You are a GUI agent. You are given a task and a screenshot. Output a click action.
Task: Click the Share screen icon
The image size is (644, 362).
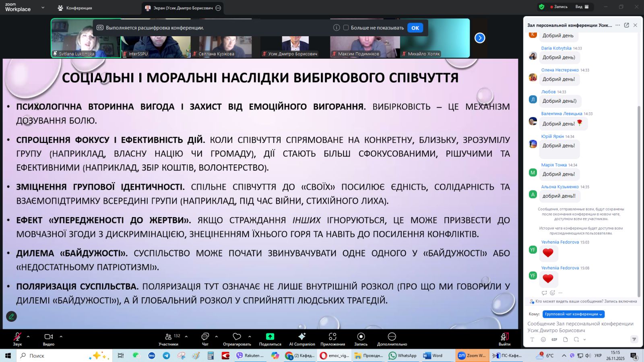tap(270, 337)
